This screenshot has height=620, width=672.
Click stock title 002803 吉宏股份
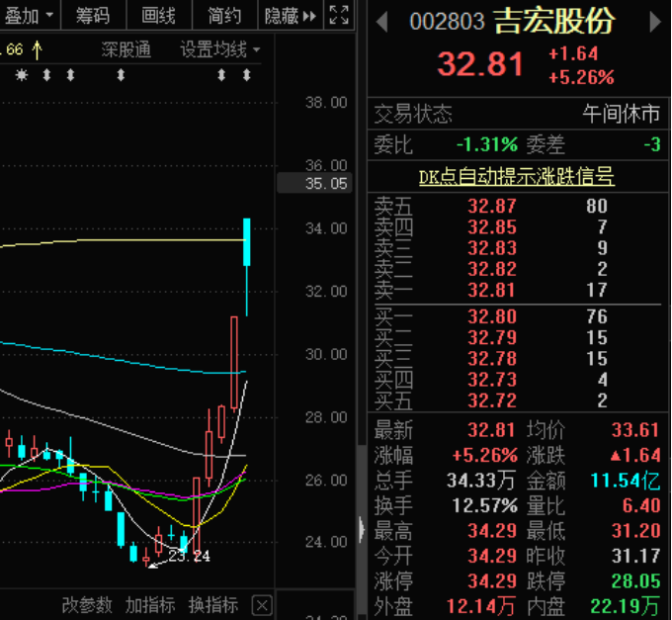pos(512,21)
